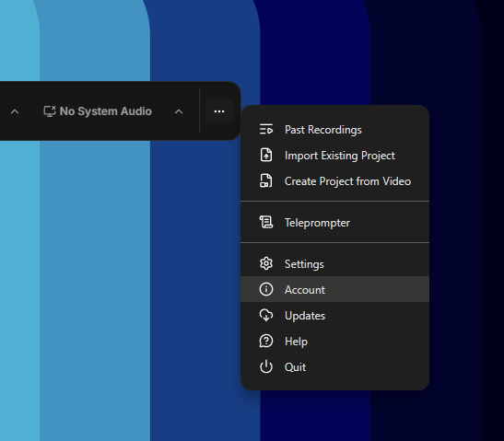Click the Quit power icon

point(266,366)
